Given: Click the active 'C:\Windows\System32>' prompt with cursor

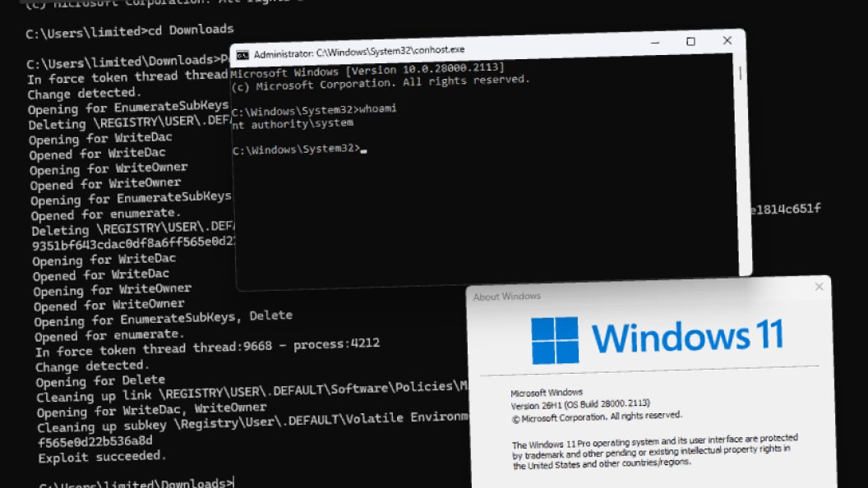Looking at the screenshot, I should coord(299,150).
